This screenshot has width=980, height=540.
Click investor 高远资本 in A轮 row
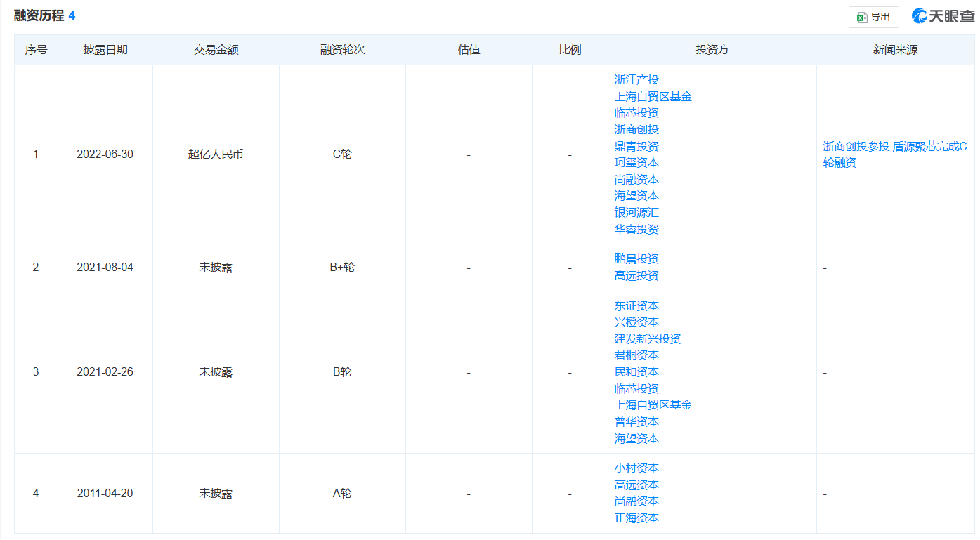tap(636, 485)
